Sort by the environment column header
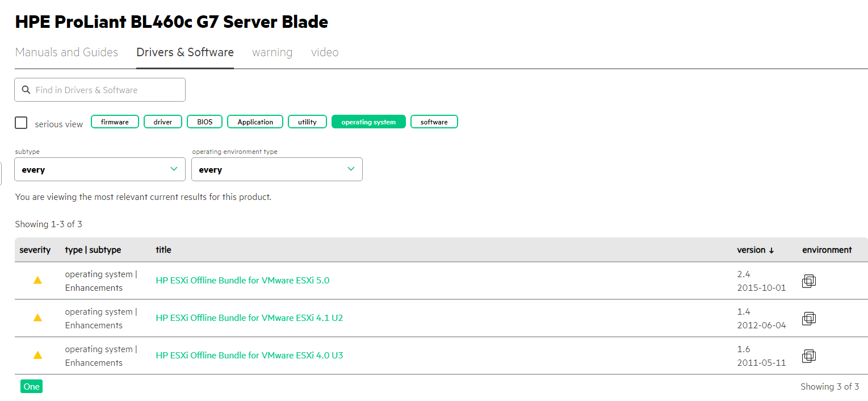Image resolution: width=868 pixels, height=401 pixels. pos(827,250)
